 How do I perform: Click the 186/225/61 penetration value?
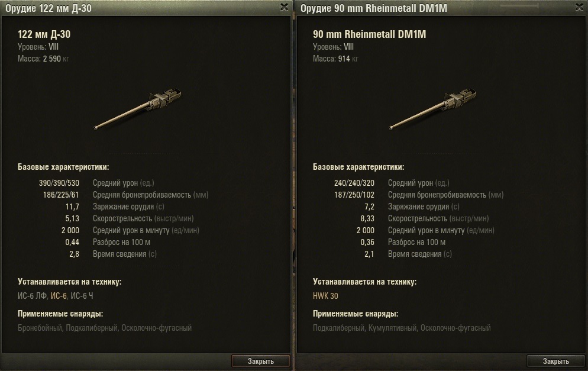pos(61,195)
